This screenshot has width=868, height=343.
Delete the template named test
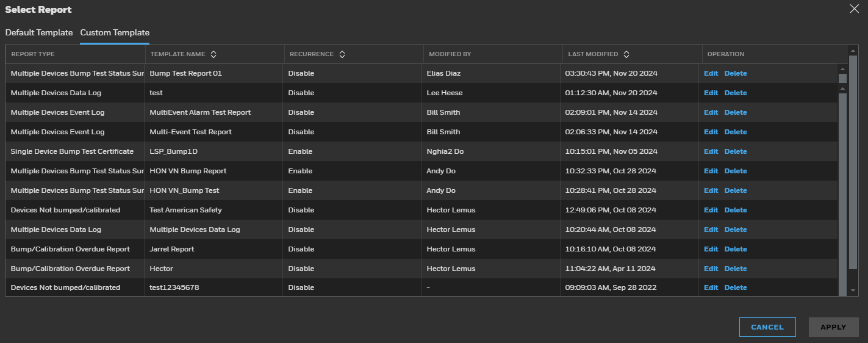(x=736, y=93)
